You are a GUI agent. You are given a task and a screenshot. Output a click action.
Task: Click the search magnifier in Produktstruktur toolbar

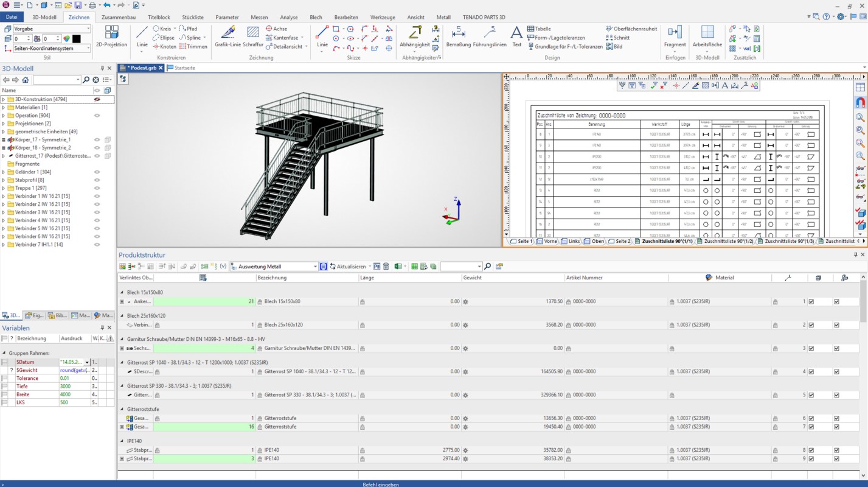[x=488, y=267]
